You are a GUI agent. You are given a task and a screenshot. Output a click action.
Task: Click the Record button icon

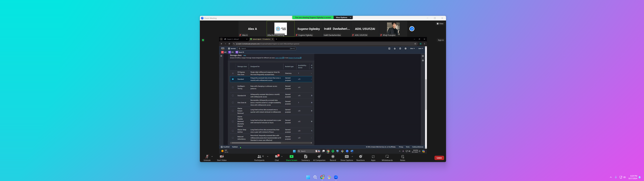(333, 156)
